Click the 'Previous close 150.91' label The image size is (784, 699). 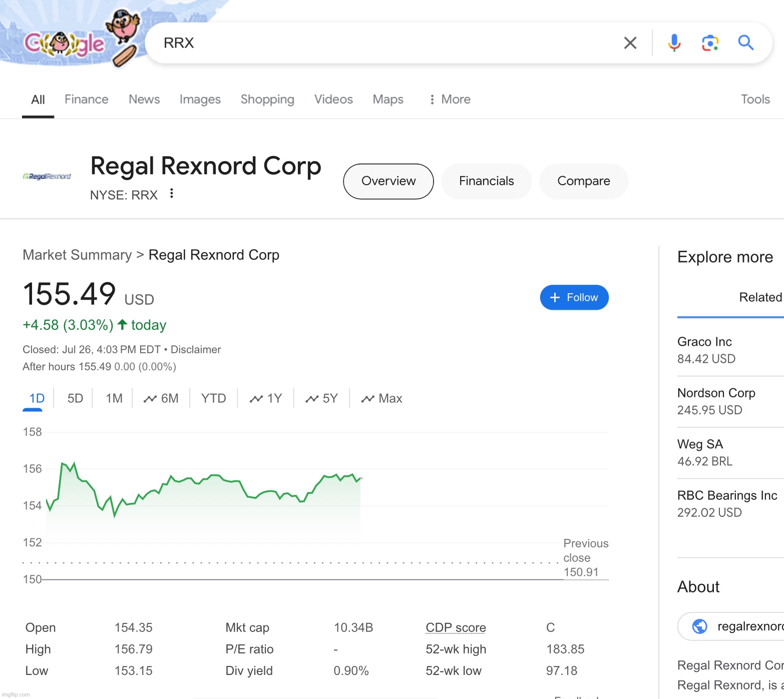(586, 558)
